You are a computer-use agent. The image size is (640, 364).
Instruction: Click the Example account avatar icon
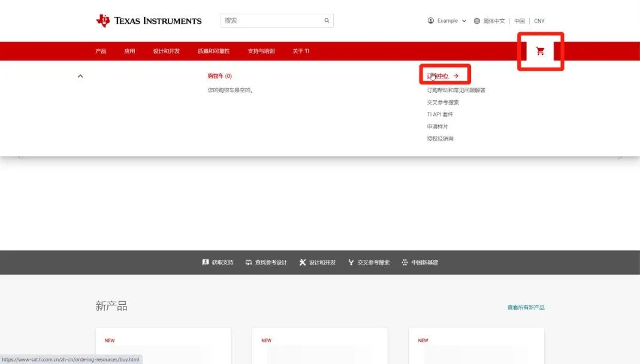tap(430, 20)
